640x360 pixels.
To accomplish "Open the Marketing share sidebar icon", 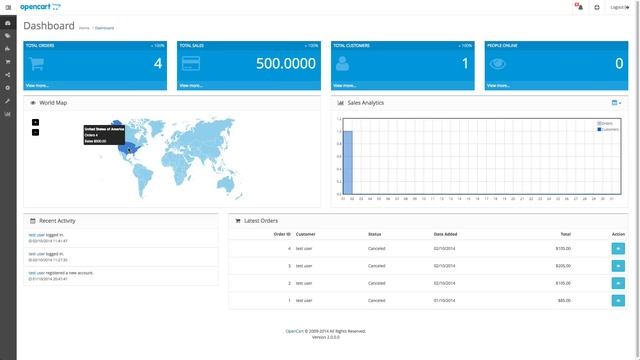I will pyautogui.click(x=8, y=75).
